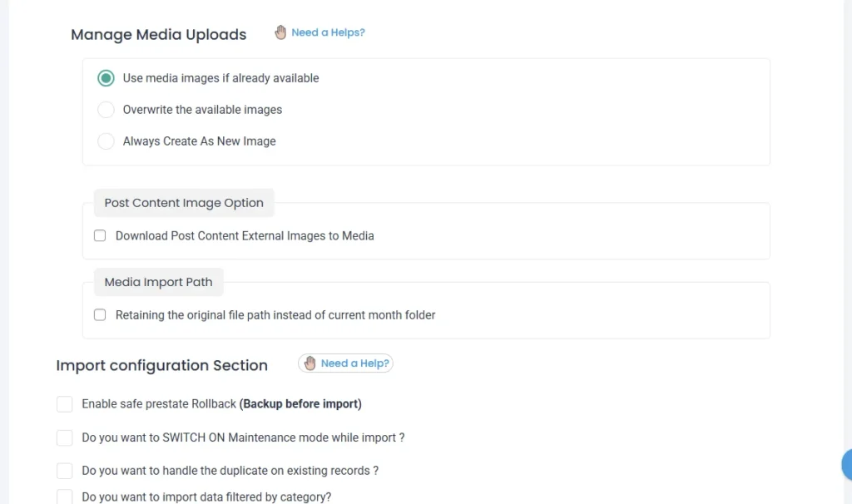Open the "Need a Helps?" link
The image size is (852, 504).
(328, 32)
